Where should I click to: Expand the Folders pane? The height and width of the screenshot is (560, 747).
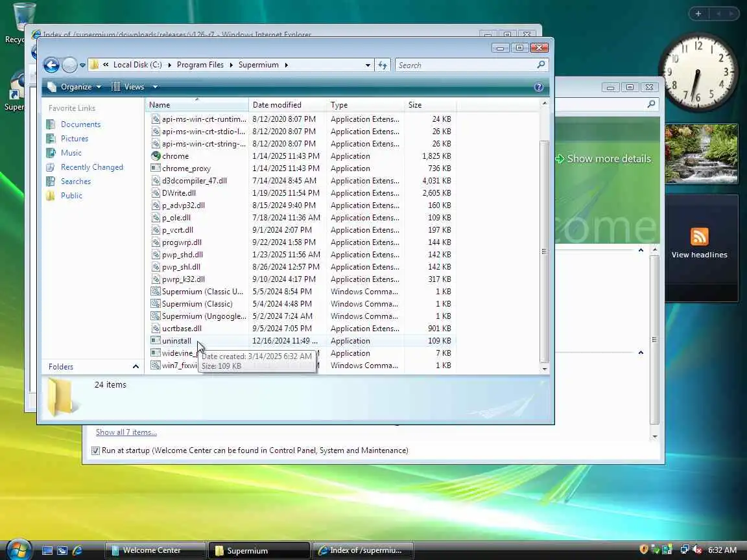(136, 367)
